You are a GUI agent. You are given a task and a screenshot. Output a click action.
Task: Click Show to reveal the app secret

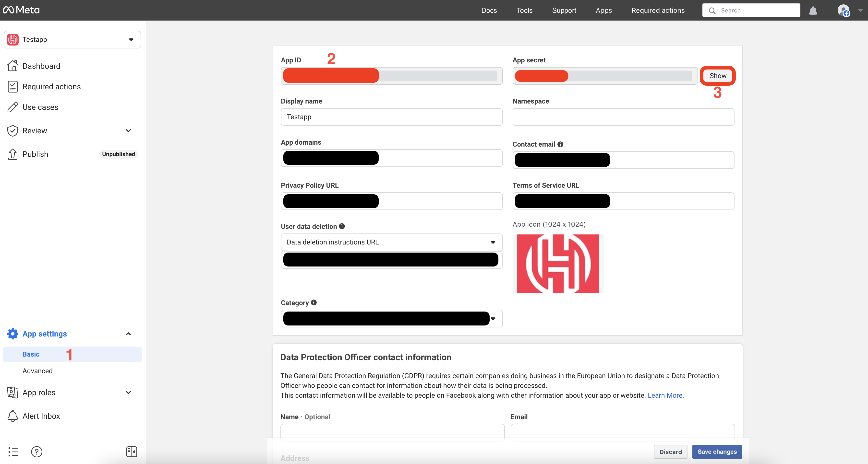coord(718,76)
